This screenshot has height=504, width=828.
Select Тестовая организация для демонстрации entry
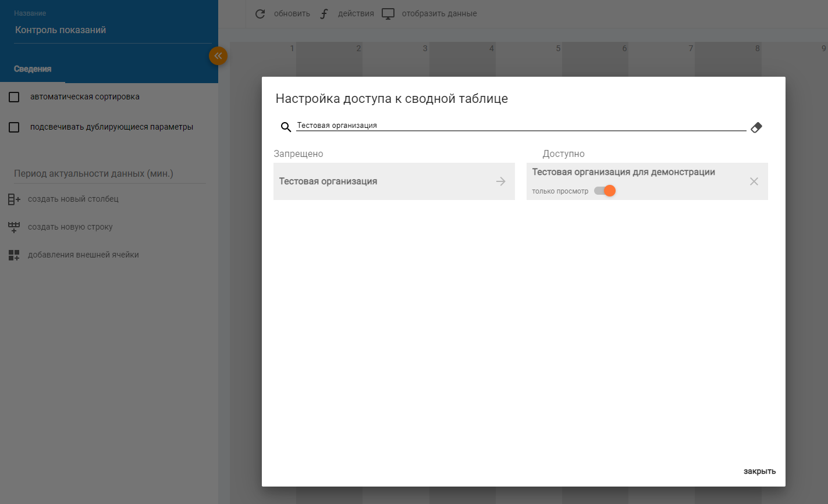647,181
